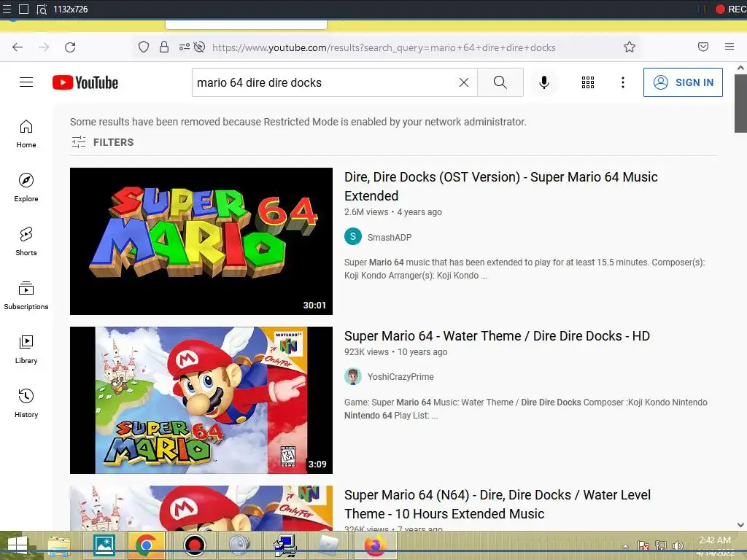Open Library in the sidebar
The image size is (747, 560).
point(26,349)
